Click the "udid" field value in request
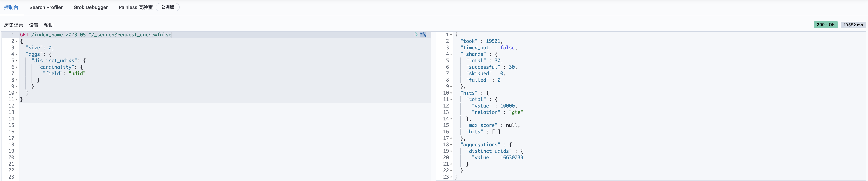Image resolution: width=868 pixels, height=181 pixels. pyautogui.click(x=77, y=73)
